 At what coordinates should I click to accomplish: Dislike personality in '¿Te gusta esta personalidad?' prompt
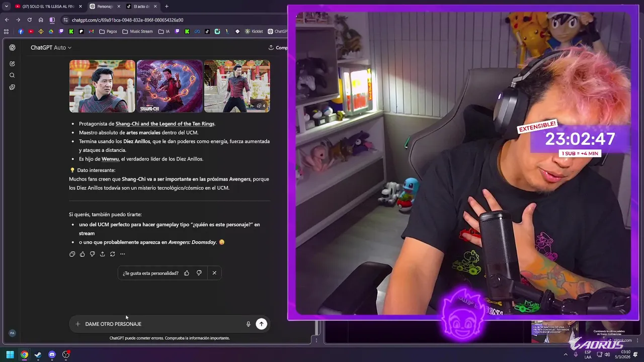click(x=199, y=273)
